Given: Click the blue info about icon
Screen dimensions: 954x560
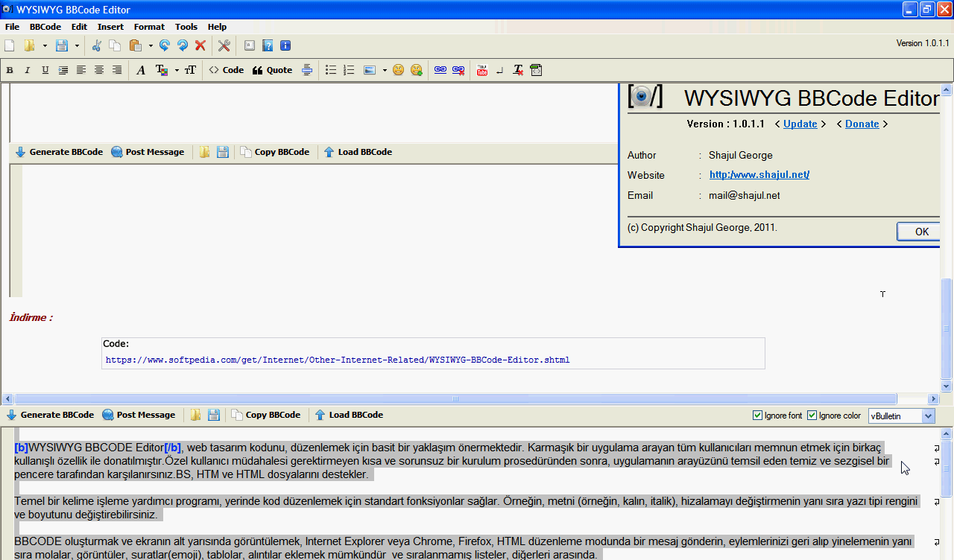Looking at the screenshot, I should 285,46.
